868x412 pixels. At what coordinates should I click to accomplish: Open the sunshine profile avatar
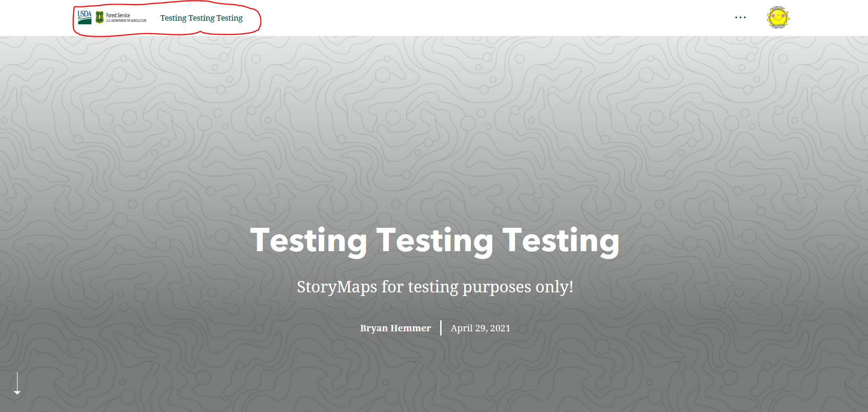point(778,17)
